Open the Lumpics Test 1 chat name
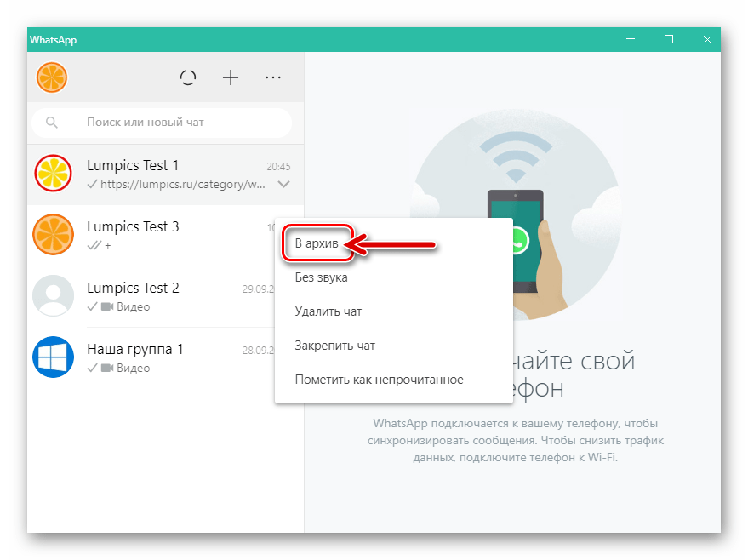This screenshot has height=560, width=748. click(x=133, y=165)
